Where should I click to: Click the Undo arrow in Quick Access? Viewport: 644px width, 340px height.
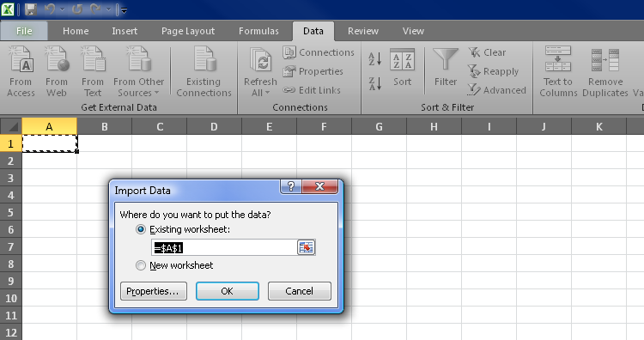pyautogui.click(x=50, y=9)
